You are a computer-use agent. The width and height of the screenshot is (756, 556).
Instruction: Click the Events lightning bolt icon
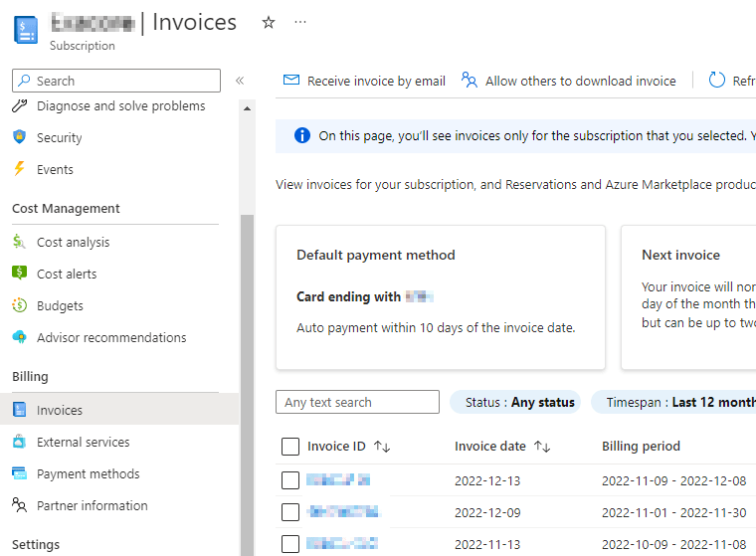point(19,168)
